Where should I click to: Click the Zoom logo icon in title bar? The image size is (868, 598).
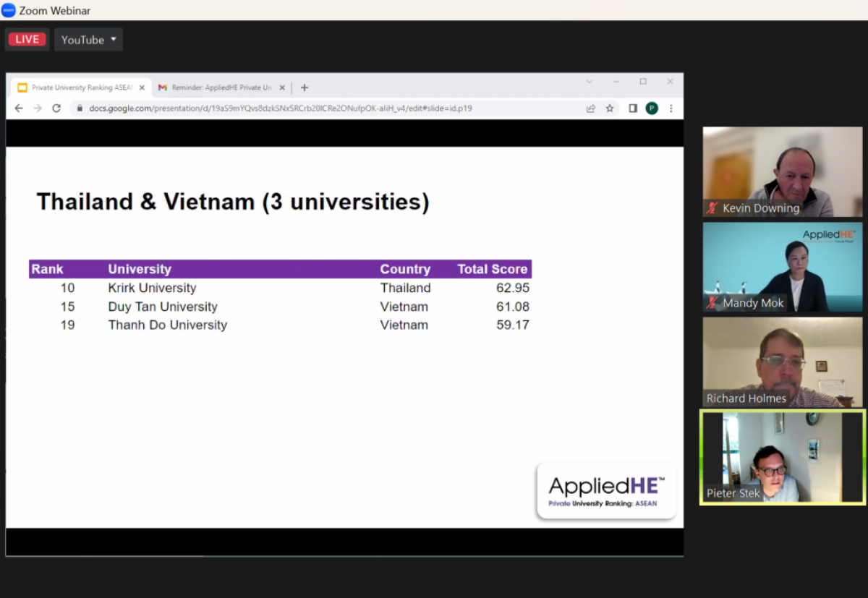[9, 10]
